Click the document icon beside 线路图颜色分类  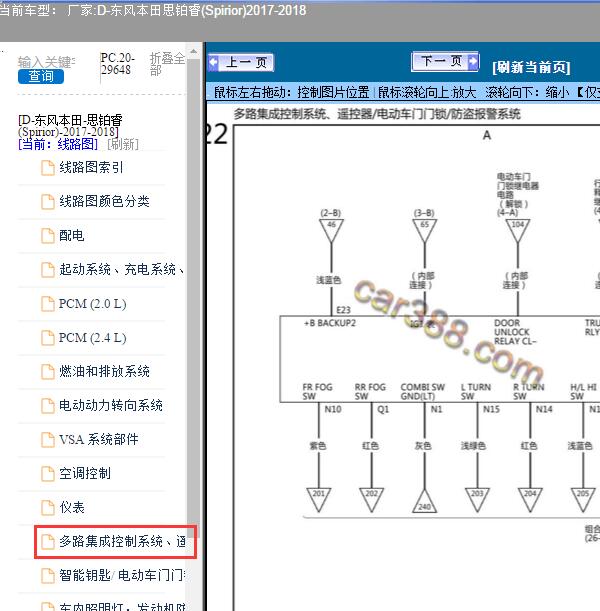[48, 202]
